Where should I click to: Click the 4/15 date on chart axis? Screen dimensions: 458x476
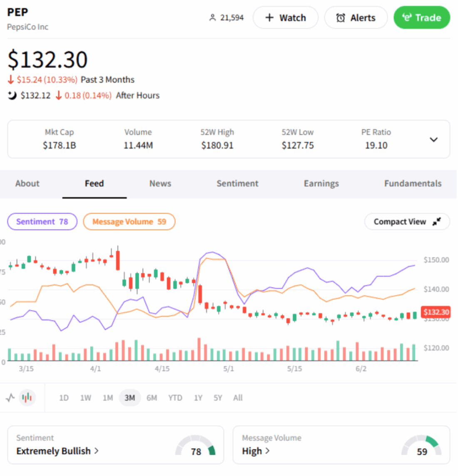pos(162,369)
